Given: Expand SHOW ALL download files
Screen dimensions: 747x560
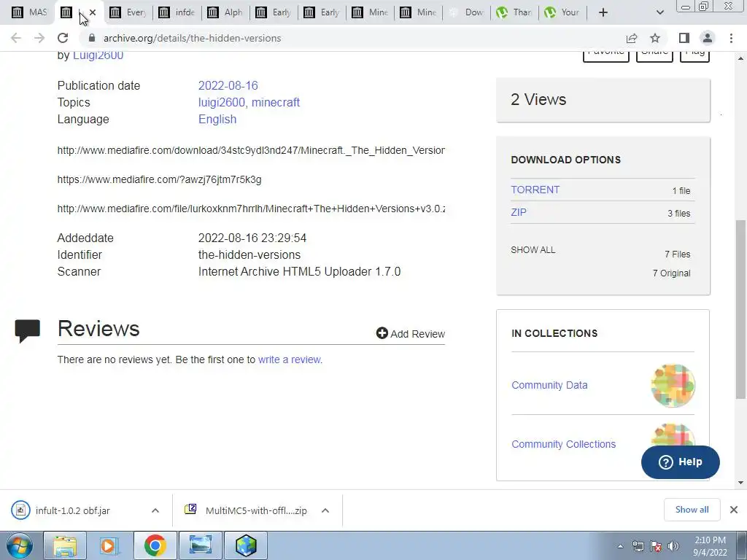Looking at the screenshot, I should pyautogui.click(x=533, y=250).
